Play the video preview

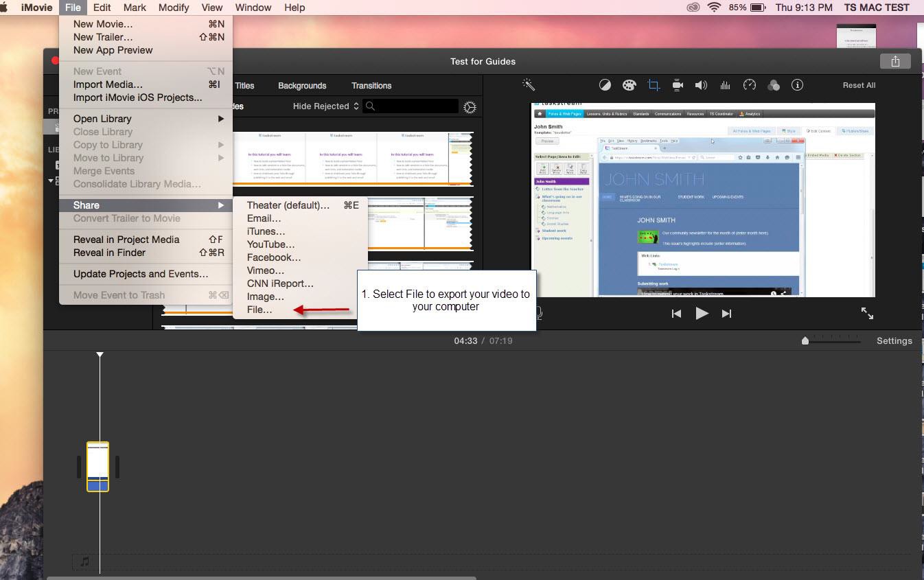click(x=702, y=314)
